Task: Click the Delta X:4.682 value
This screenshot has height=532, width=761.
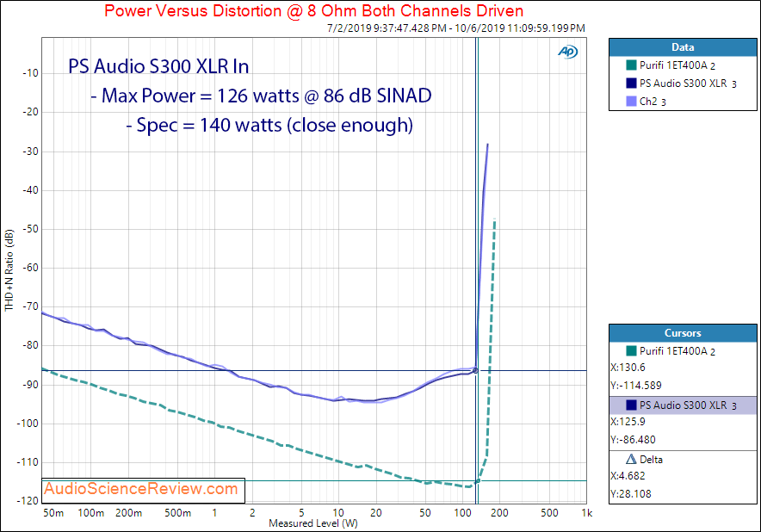Action: pos(628,476)
